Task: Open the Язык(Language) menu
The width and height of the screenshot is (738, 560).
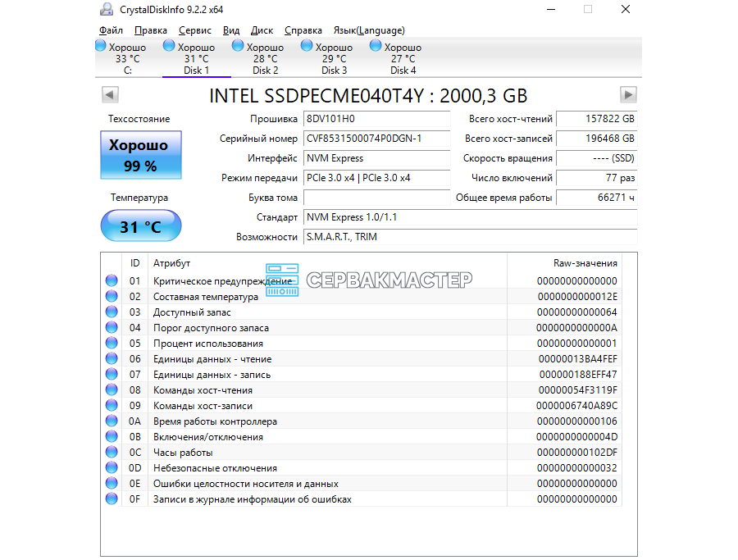Action: pyautogui.click(x=369, y=30)
